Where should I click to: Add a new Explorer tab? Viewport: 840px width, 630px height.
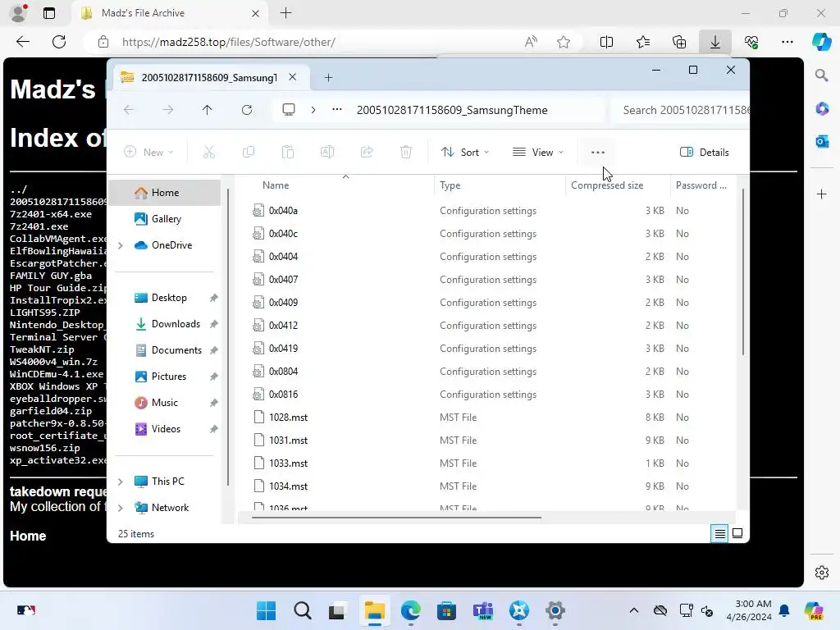[x=328, y=78]
